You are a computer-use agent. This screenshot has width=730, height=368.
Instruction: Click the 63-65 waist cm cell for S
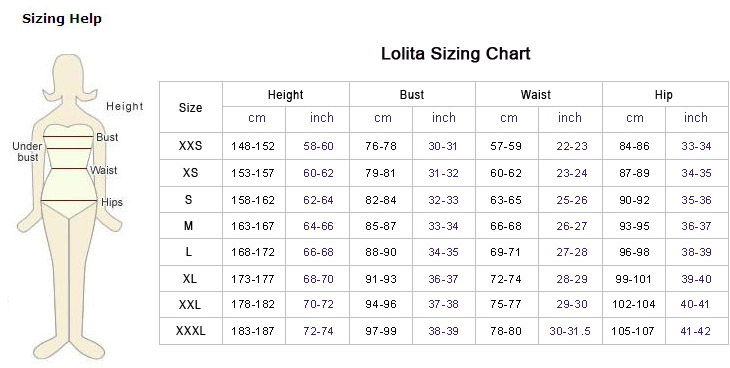point(506,200)
